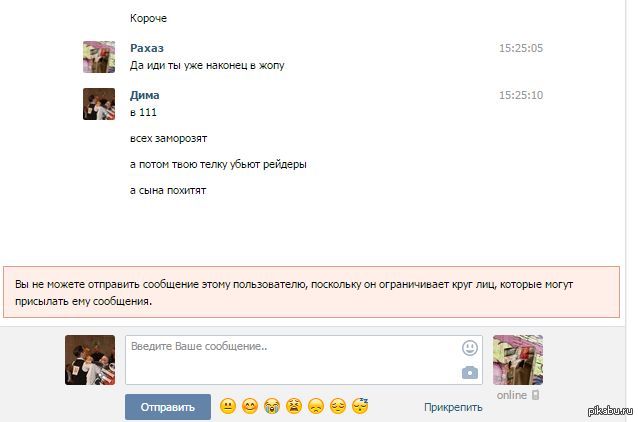Select the message 'Да иди ты уже наконец'
The height and width of the screenshot is (422, 638).
pyautogui.click(x=215, y=65)
